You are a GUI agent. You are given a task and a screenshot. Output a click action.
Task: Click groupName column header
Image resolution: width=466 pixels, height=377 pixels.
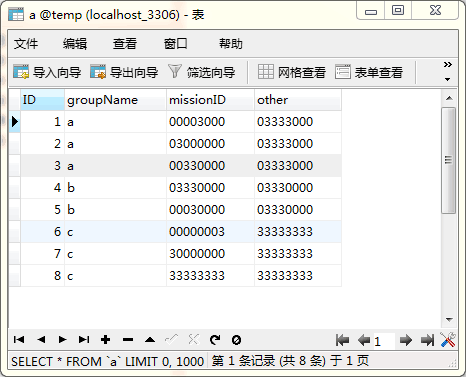115,100
